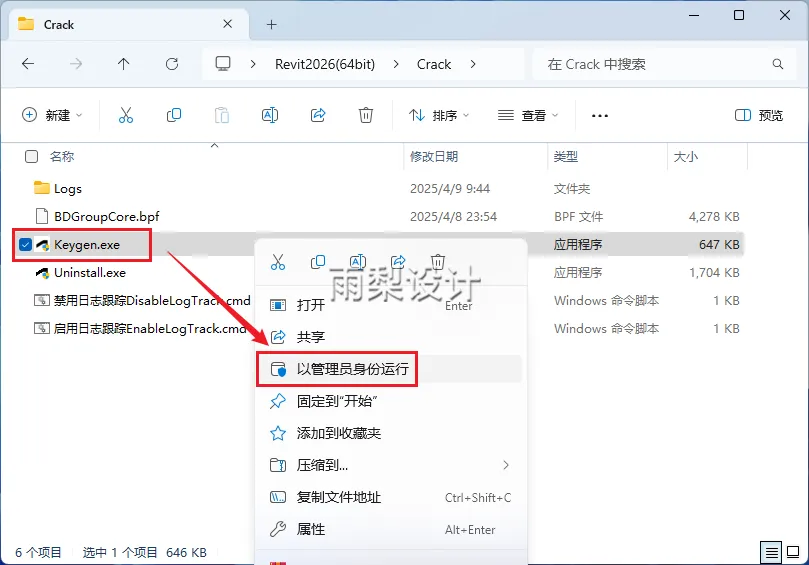Open the 查看 view dropdown
The height and width of the screenshot is (565, 809).
pyautogui.click(x=528, y=115)
